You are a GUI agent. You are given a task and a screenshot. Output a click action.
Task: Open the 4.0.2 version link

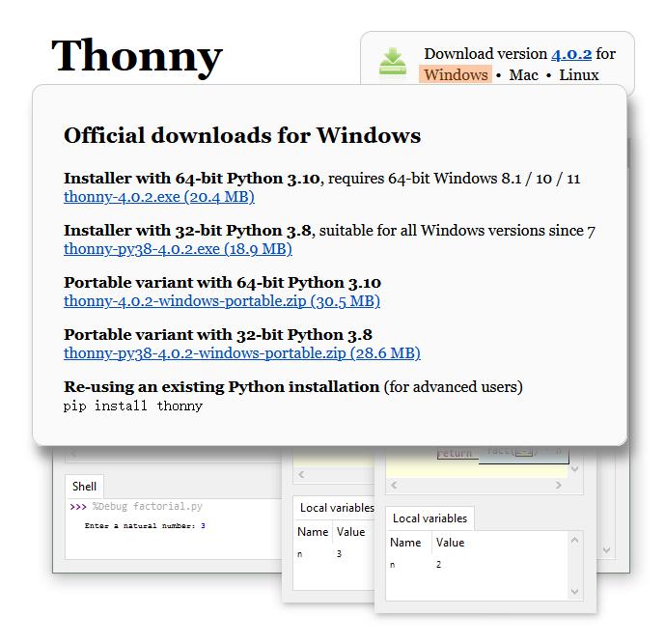coord(571,54)
